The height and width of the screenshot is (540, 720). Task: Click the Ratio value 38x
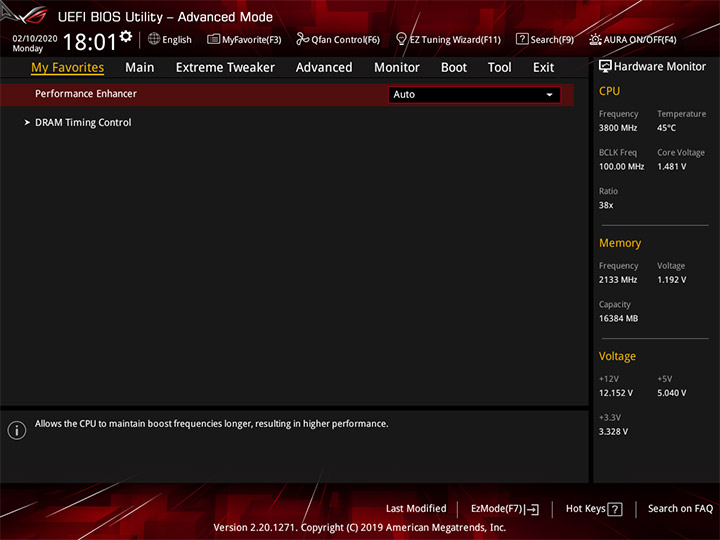click(606, 205)
